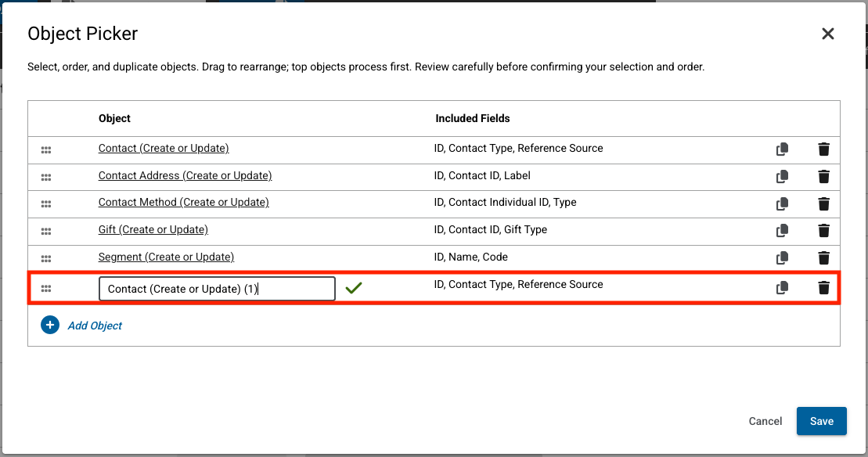Image resolution: width=868 pixels, height=457 pixels.
Task: Click the 'ID, Contact Individual ID, Type' text
Action: [x=505, y=202]
